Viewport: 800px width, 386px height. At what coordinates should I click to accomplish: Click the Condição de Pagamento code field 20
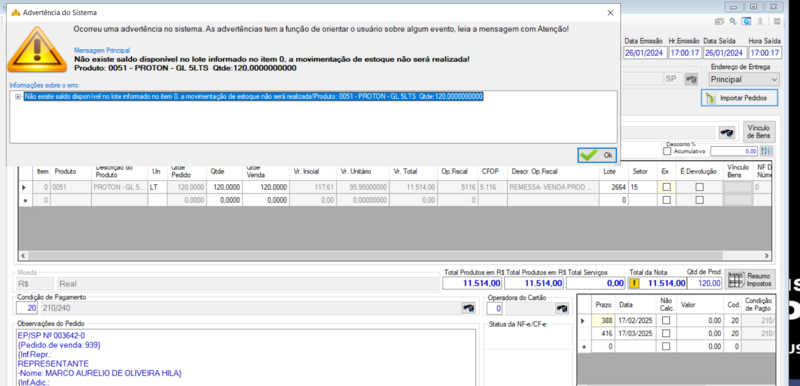coord(27,307)
